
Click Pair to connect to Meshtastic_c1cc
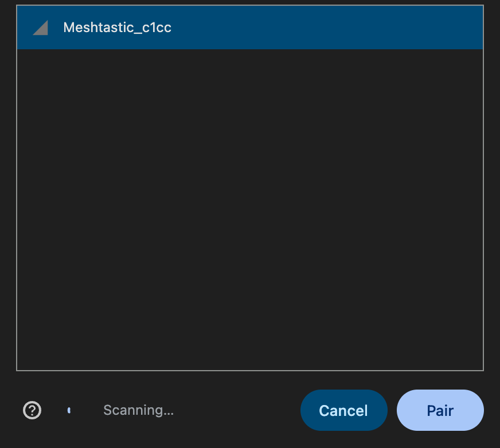point(440,410)
